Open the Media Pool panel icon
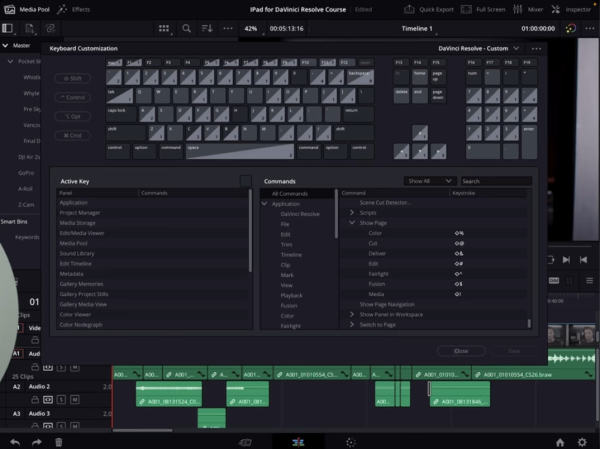The width and height of the screenshot is (600, 449). pos(9,10)
